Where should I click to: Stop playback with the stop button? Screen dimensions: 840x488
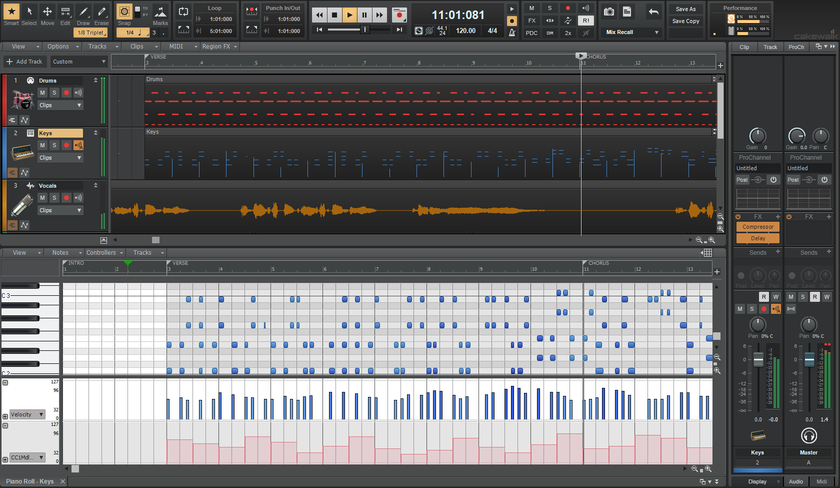tap(335, 15)
